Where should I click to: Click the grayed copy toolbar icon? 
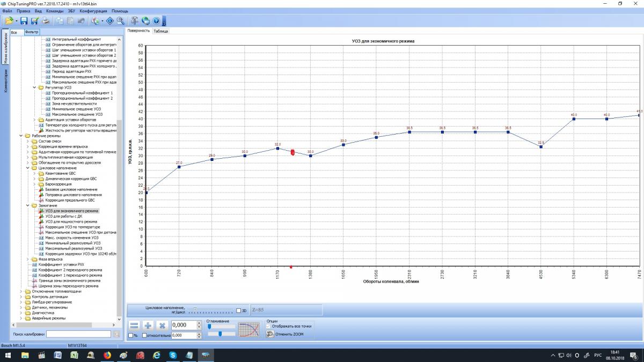[x=59, y=21]
